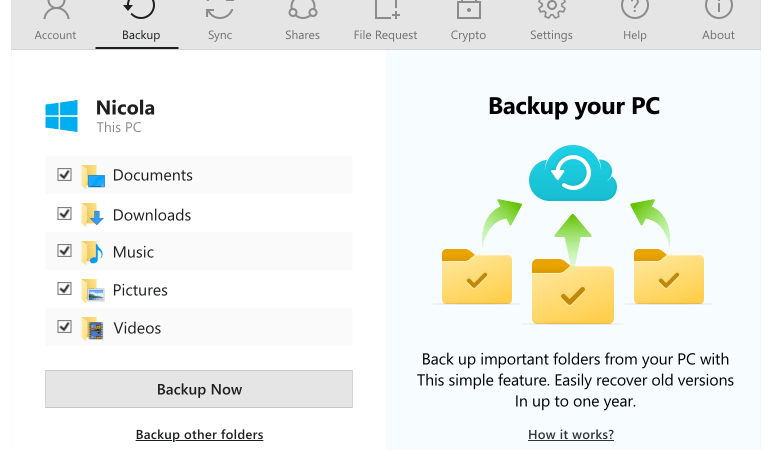Switch to the Backup tab
The width and height of the screenshot is (765, 450).
click(141, 22)
